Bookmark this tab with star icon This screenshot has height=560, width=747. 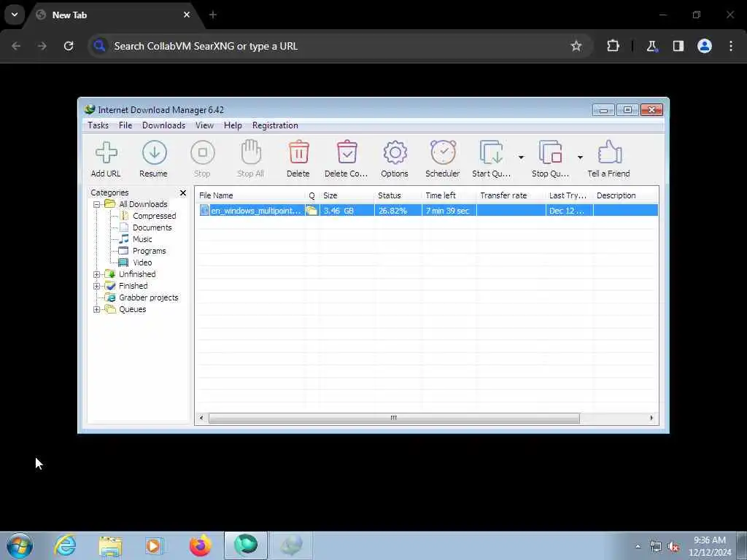click(x=576, y=46)
